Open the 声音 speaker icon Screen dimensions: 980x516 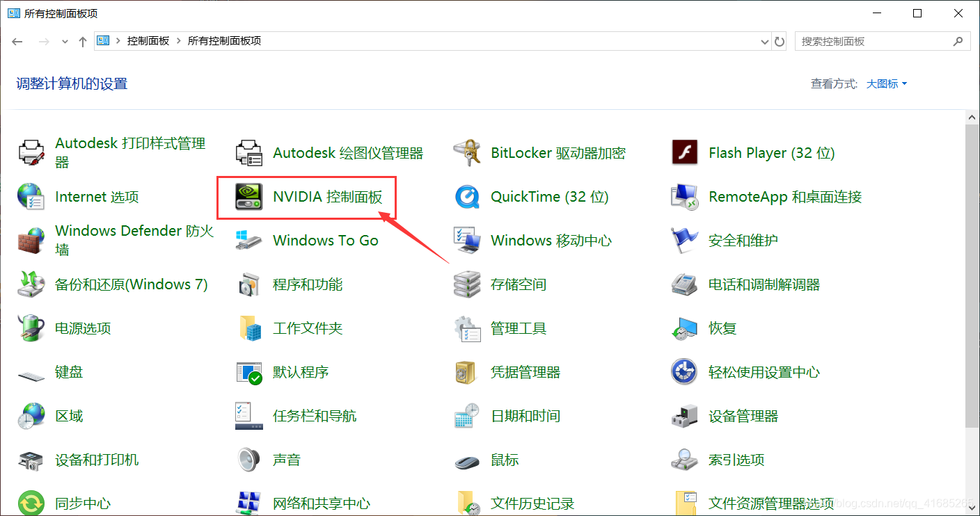248,460
